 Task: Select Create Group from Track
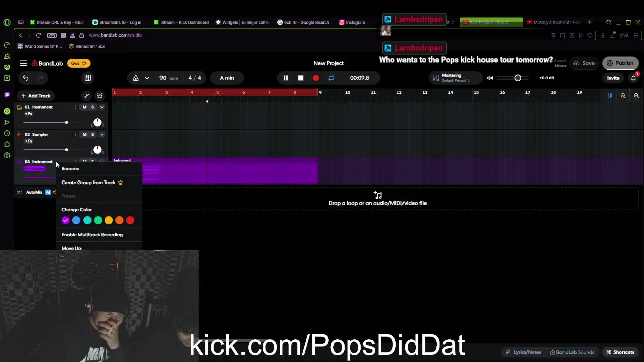pyautogui.click(x=89, y=183)
